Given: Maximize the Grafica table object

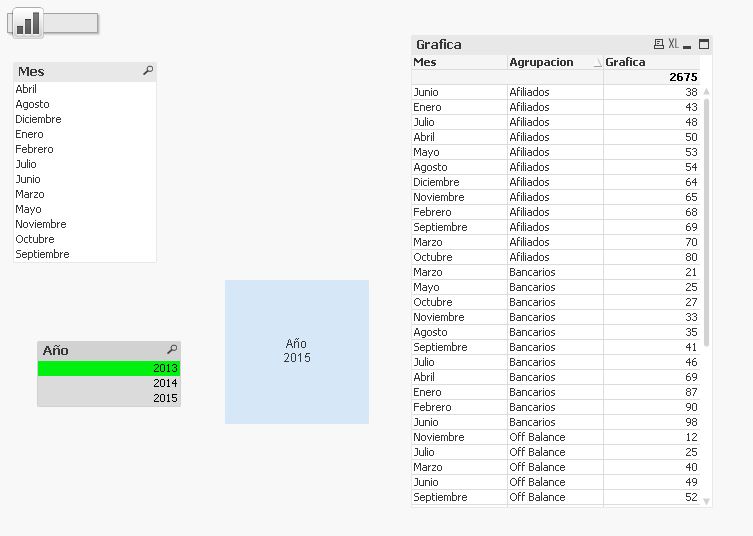Looking at the screenshot, I should [x=704, y=44].
